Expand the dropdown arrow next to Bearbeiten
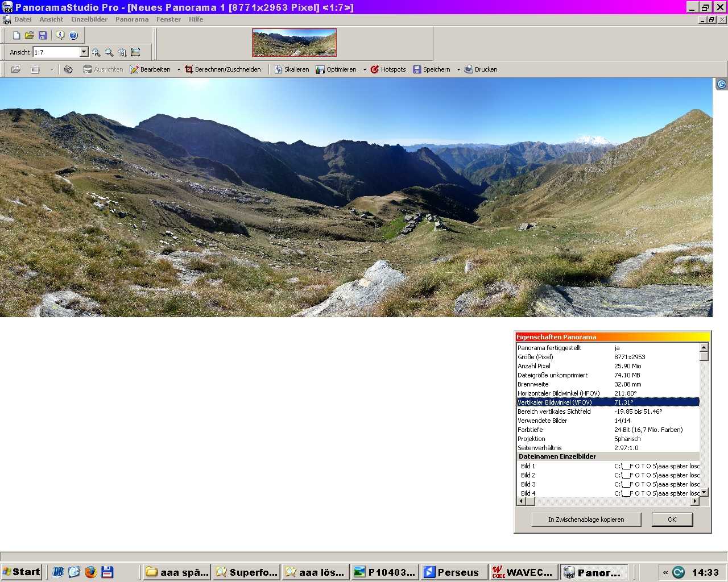The width and height of the screenshot is (728, 582). point(179,69)
